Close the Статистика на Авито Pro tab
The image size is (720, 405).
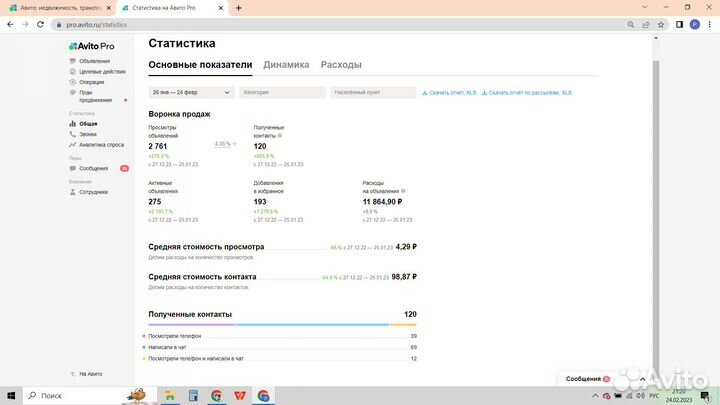click(220, 8)
